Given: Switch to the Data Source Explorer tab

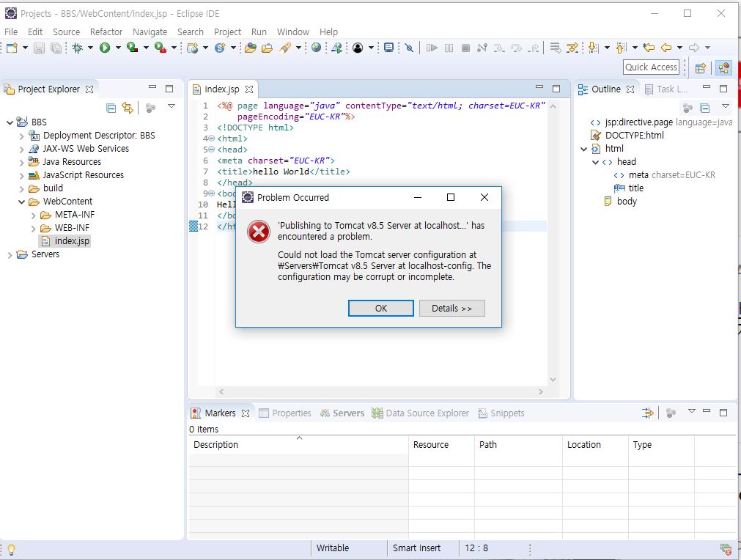Looking at the screenshot, I should [421, 413].
